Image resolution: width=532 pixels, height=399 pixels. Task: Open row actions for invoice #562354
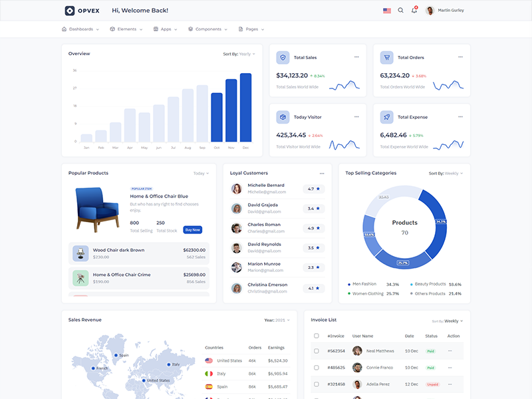point(450,351)
